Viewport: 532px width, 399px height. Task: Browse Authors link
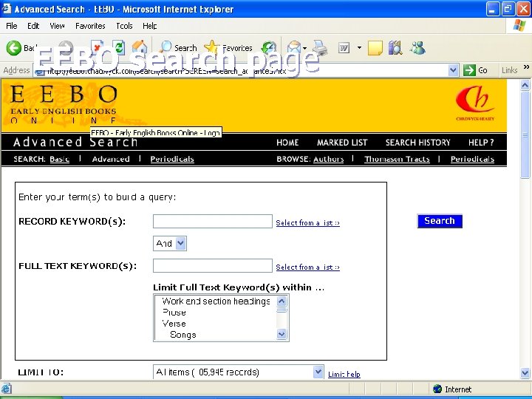[328, 159]
